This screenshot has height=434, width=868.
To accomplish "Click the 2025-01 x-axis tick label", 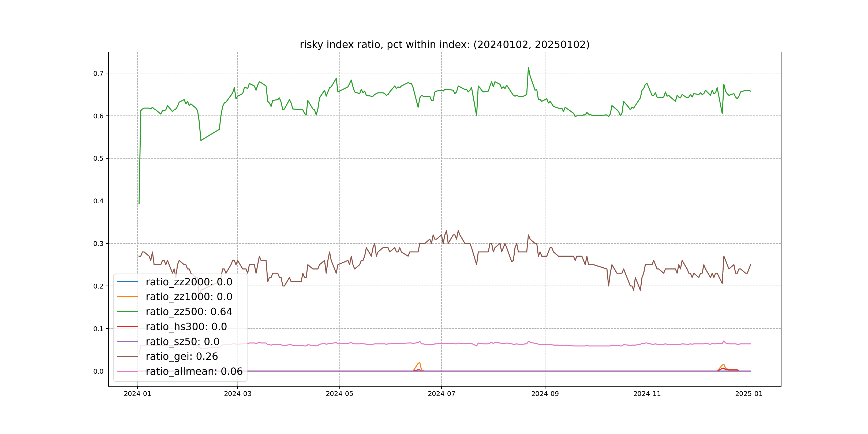I will [x=749, y=394].
